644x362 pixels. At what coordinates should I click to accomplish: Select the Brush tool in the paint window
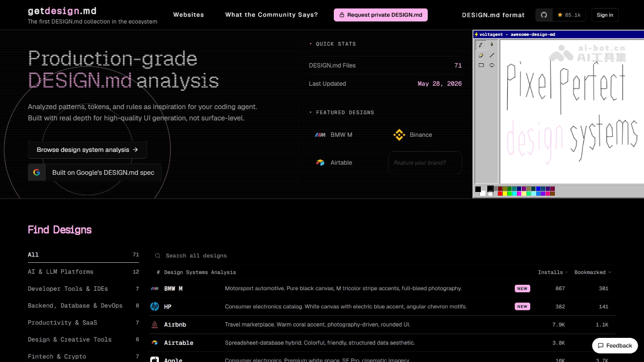coord(492,45)
